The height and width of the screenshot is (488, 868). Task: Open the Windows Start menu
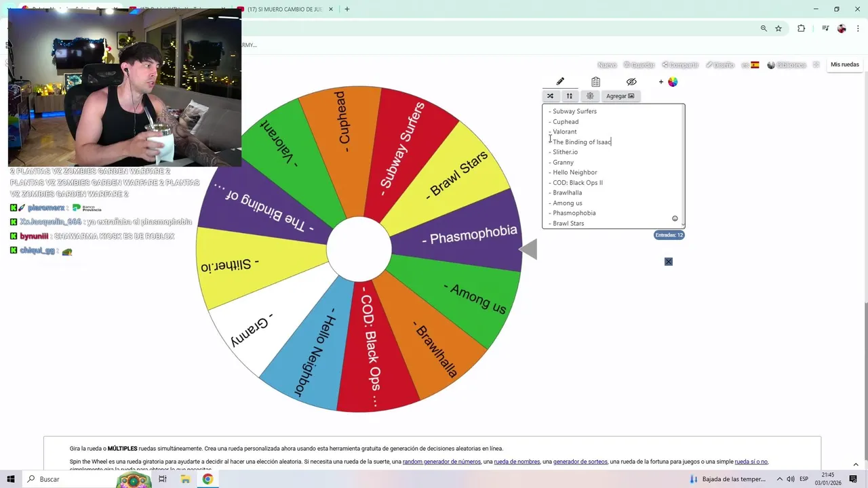pos(11,479)
